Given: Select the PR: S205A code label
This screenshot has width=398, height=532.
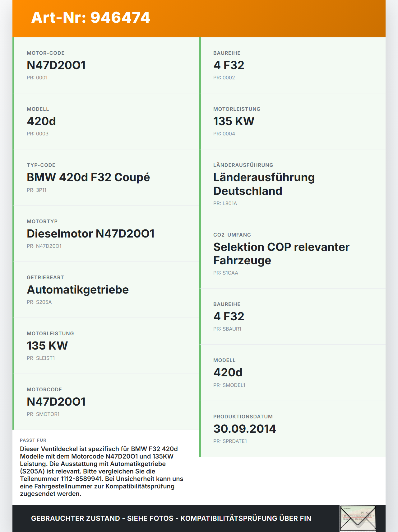Looking at the screenshot, I should 39,302.
